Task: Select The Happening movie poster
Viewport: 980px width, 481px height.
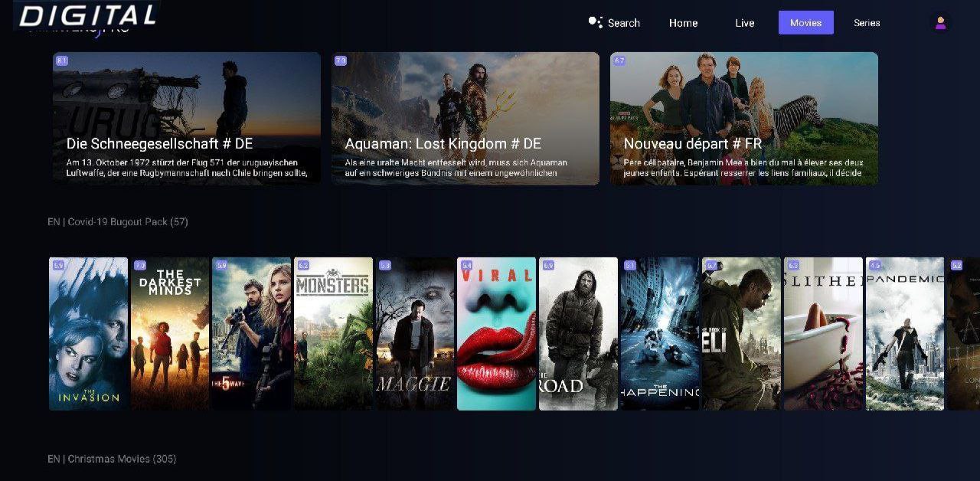Action: pos(660,334)
